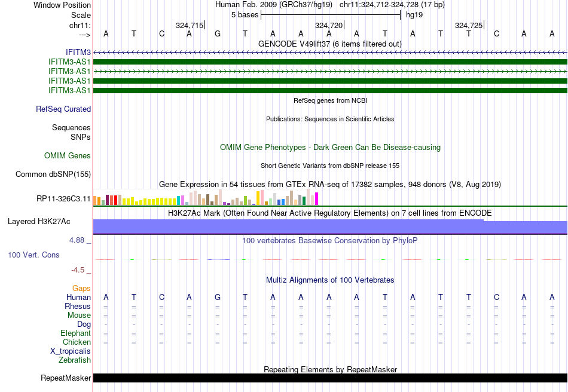Screen dimensions: 568x392
Task: Click the chr11: ruler label
Action: pyautogui.click(x=80, y=25)
